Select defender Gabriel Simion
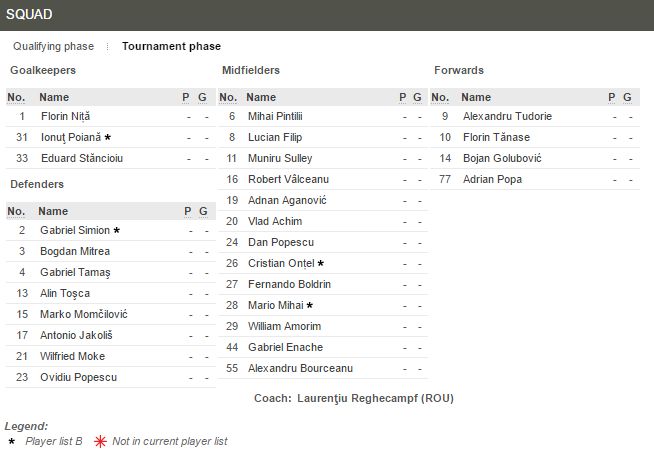 pos(75,230)
